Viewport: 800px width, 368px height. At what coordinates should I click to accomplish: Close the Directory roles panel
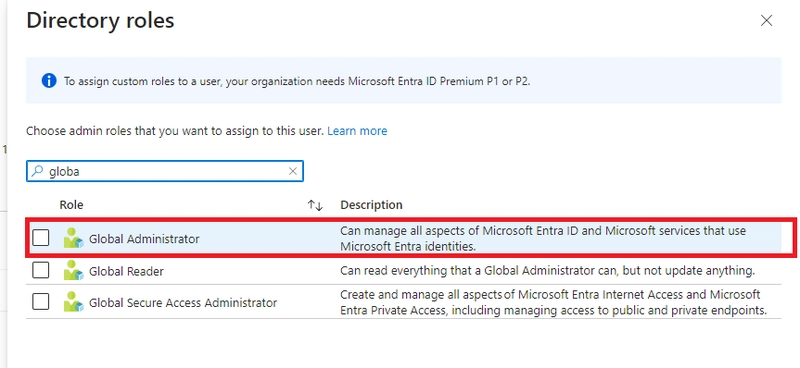[766, 20]
